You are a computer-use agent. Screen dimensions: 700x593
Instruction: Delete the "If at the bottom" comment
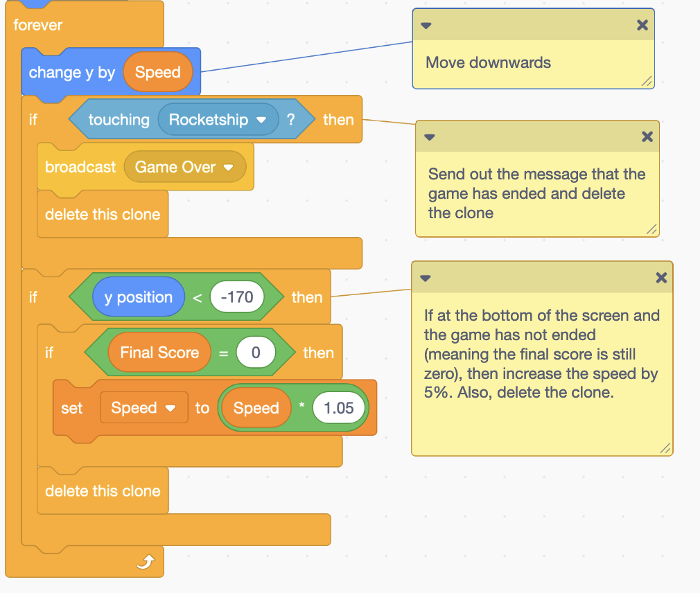(x=660, y=278)
